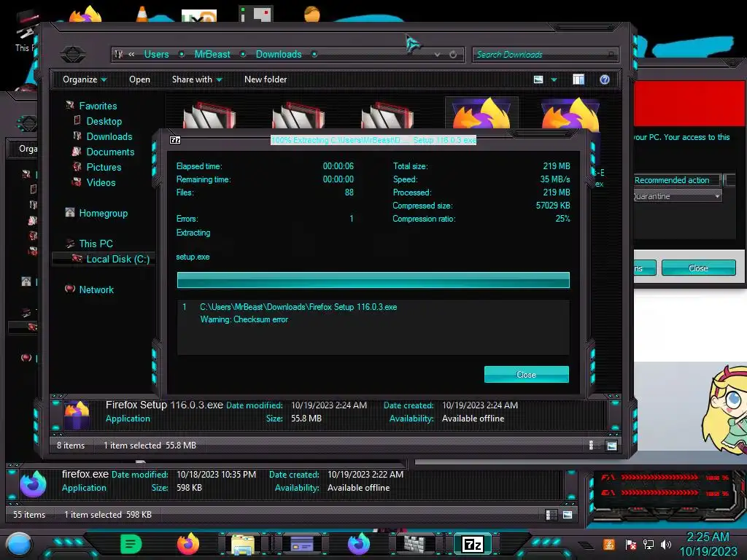
Task: Click the extraction progress bar
Action: (373, 280)
